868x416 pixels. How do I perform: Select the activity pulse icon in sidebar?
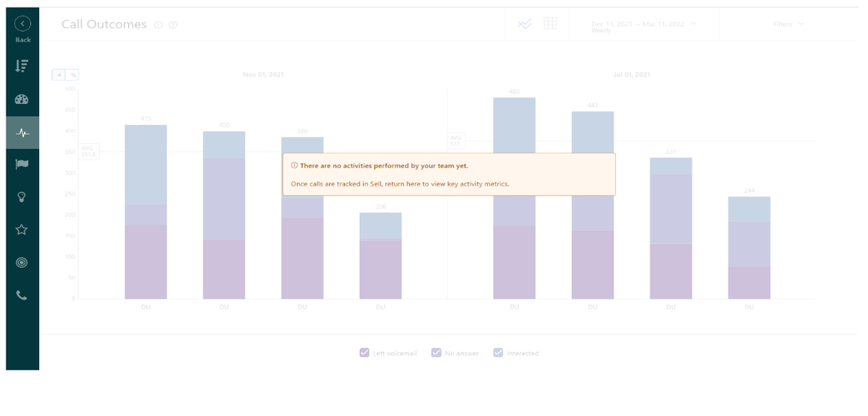point(22,132)
